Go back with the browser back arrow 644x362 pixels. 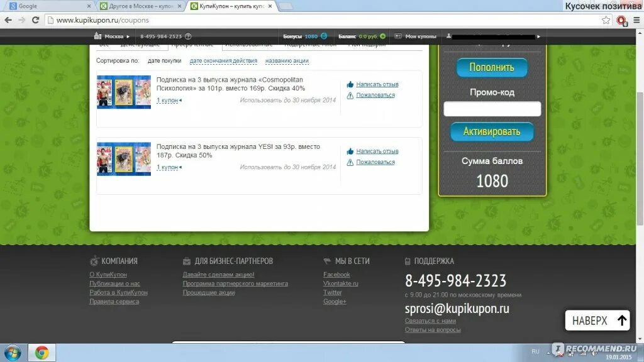pyautogui.click(x=8, y=20)
